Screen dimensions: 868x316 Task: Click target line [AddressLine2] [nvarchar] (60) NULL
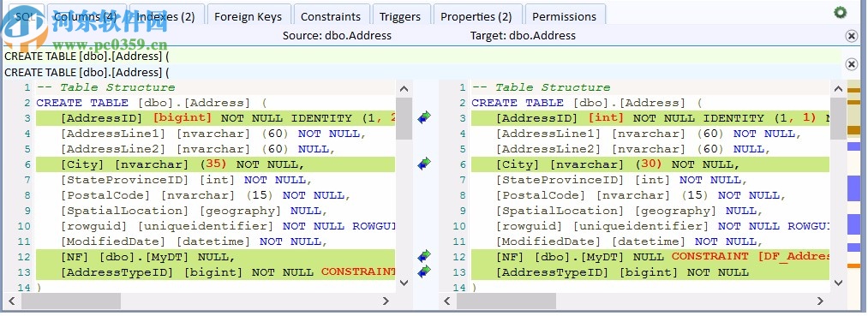[x=633, y=149]
